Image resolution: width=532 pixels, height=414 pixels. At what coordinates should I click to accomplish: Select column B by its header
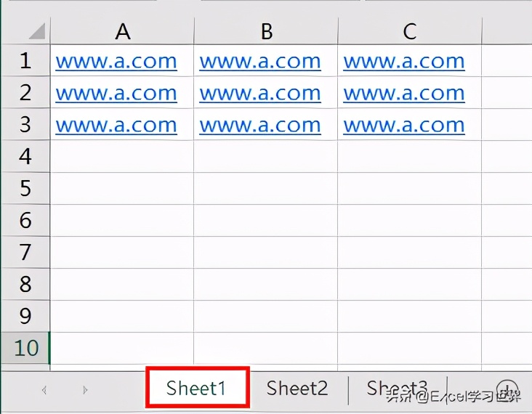point(266,31)
